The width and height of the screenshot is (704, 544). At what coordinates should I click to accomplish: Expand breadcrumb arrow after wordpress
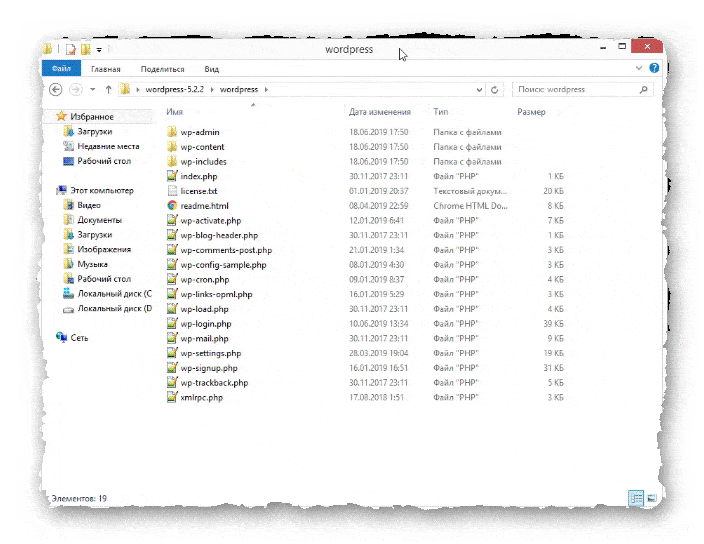pos(266,89)
